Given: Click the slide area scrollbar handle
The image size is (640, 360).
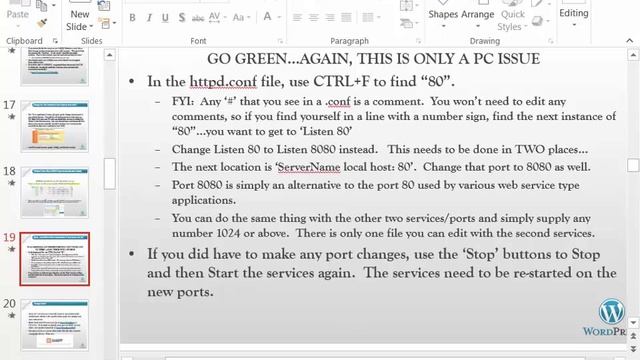Looking at the screenshot, I should (633, 165).
